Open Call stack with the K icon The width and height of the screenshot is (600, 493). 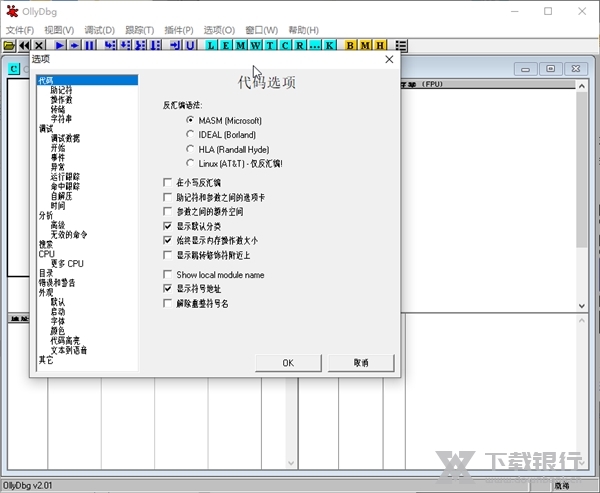(x=329, y=46)
